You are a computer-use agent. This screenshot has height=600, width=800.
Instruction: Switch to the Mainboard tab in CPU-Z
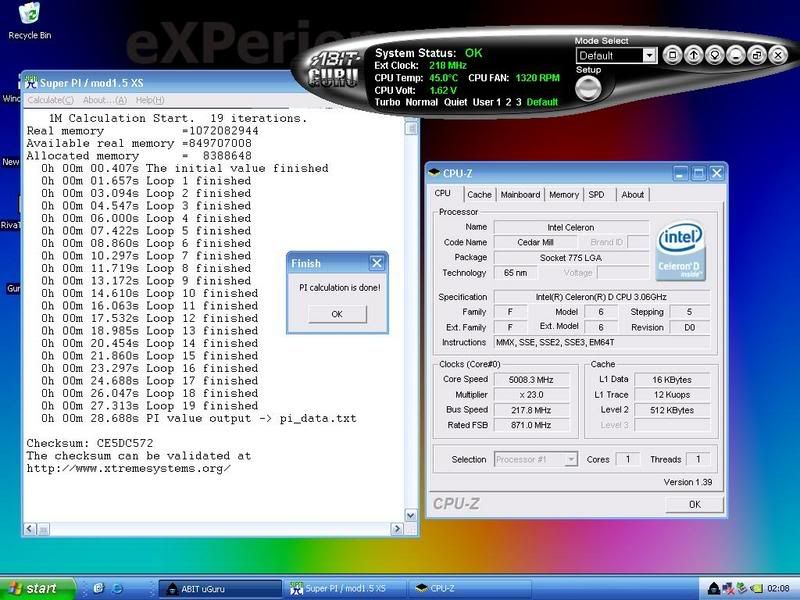(520, 194)
